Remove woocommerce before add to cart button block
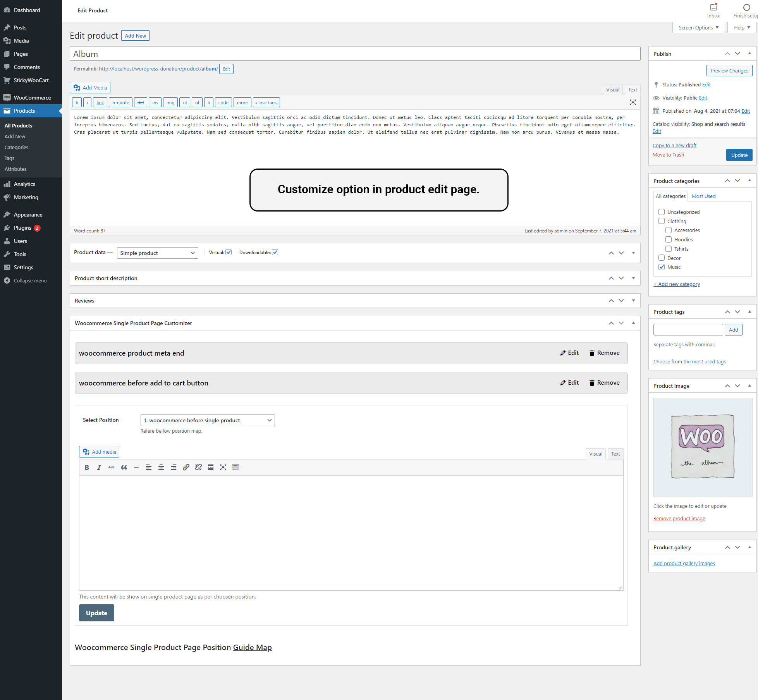The width and height of the screenshot is (758, 700). 604,383
